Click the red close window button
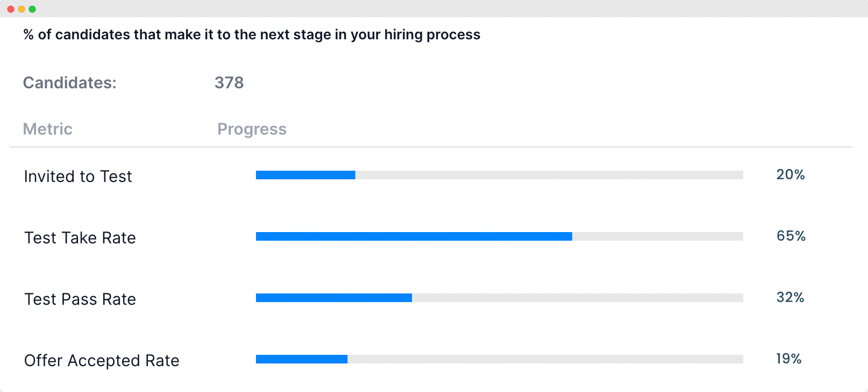This screenshot has width=868, height=392. coord(11,9)
